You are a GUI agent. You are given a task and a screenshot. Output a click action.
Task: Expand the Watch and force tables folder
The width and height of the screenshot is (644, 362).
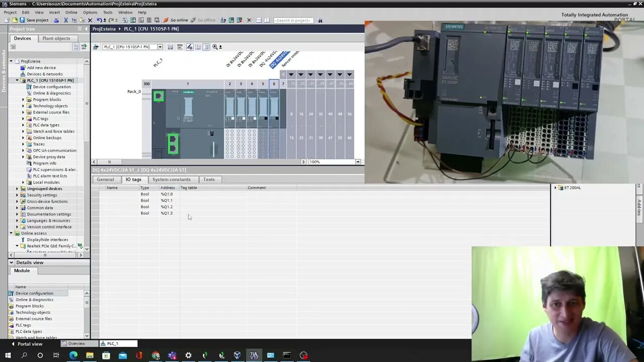click(23, 131)
